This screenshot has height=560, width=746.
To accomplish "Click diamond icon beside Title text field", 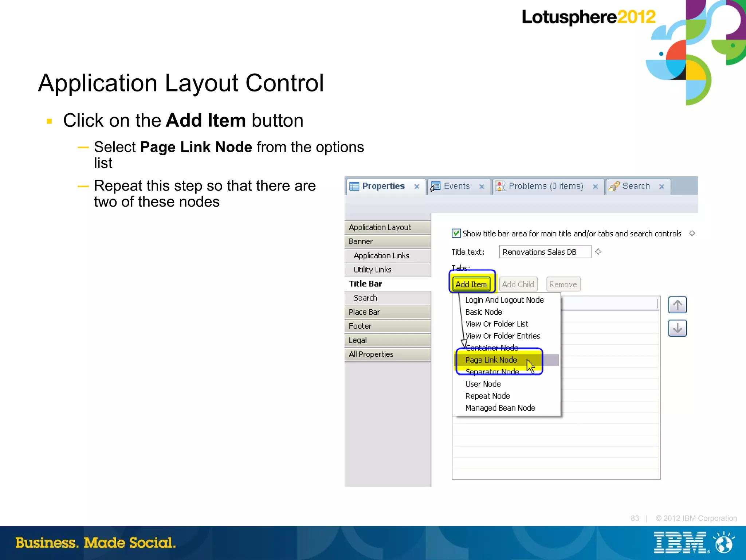I will click(x=598, y=251).
